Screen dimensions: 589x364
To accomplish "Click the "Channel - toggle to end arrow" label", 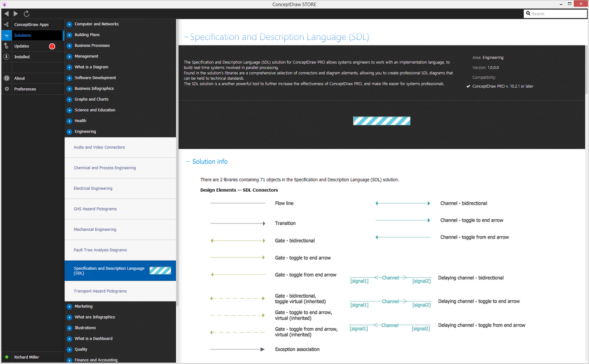I will 472,220.
